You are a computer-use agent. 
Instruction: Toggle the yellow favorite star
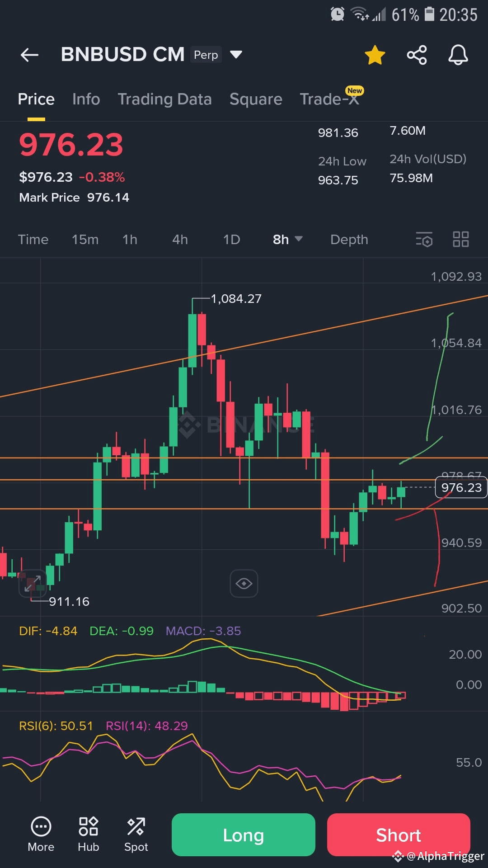[x=375, y=55]
